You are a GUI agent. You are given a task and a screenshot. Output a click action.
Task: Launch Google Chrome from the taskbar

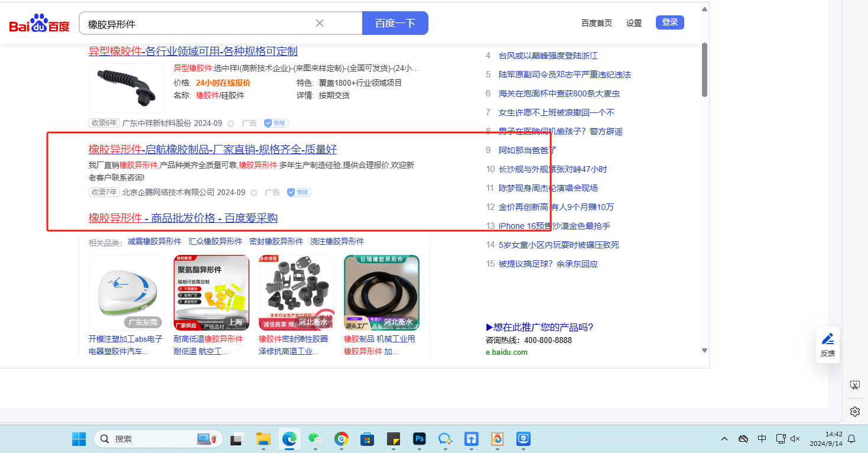coord(342,439)
